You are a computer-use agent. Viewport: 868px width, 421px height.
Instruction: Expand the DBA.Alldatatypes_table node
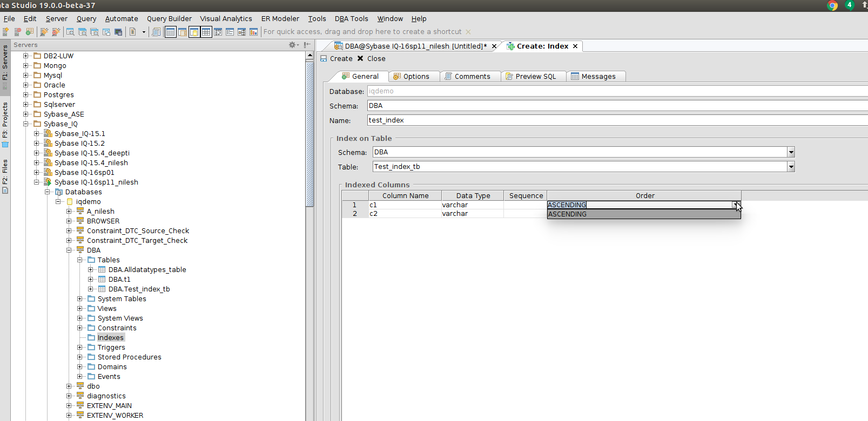(90, 269)
